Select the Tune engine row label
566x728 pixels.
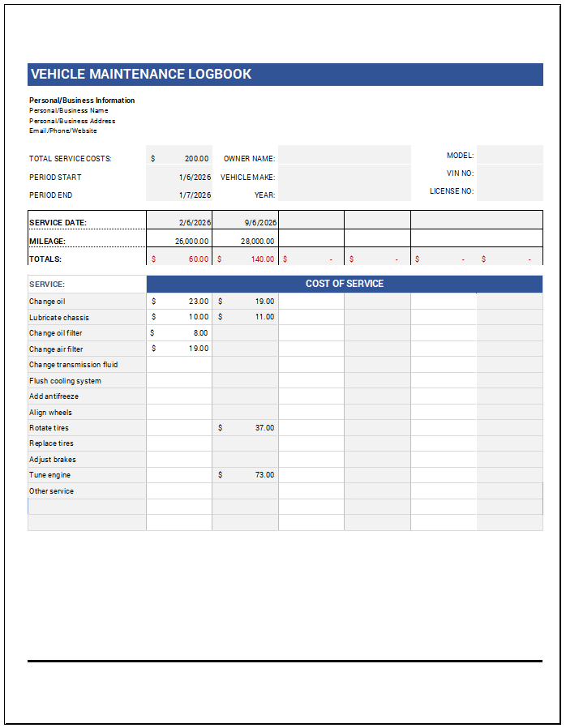(49, 475)
